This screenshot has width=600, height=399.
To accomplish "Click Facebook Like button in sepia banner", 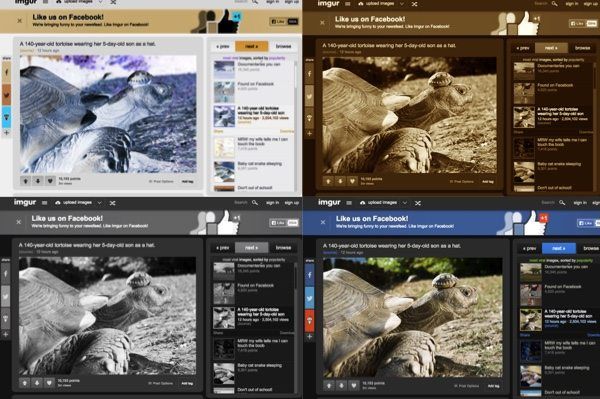I will click(x=577, y=23).
